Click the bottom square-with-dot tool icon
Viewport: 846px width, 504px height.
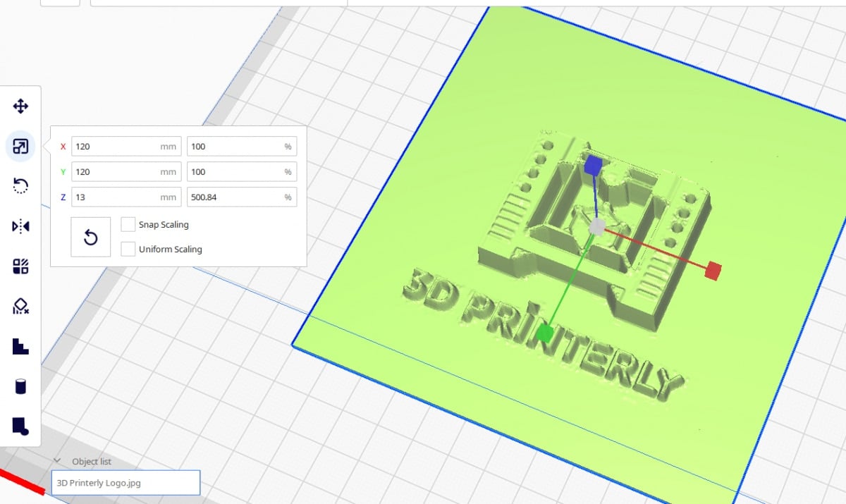coord(20,426)
